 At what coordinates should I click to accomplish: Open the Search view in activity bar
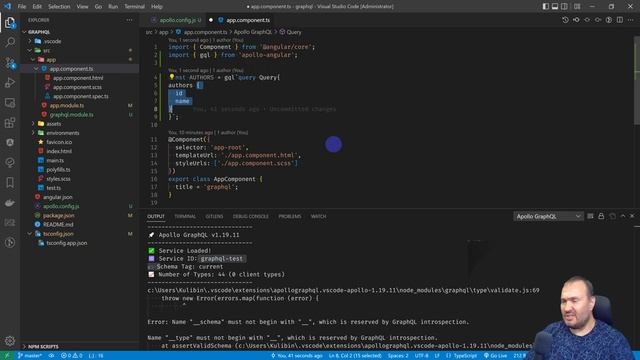pos(10,42)
